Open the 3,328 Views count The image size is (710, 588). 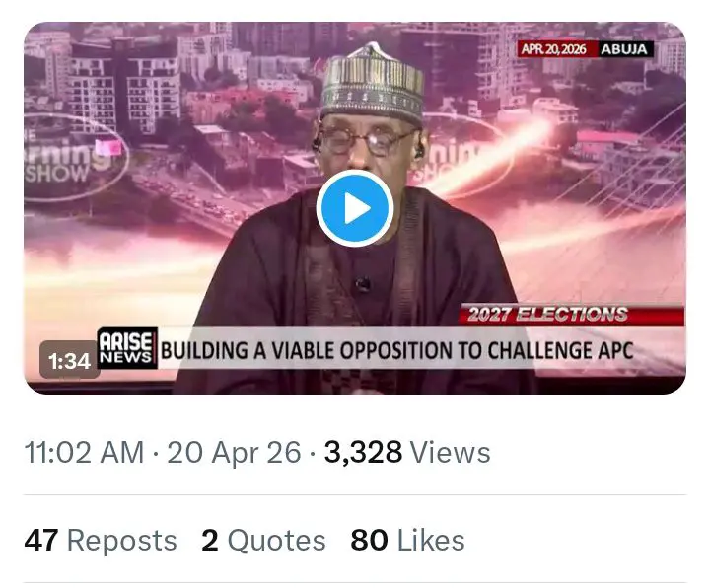point(406,453)
